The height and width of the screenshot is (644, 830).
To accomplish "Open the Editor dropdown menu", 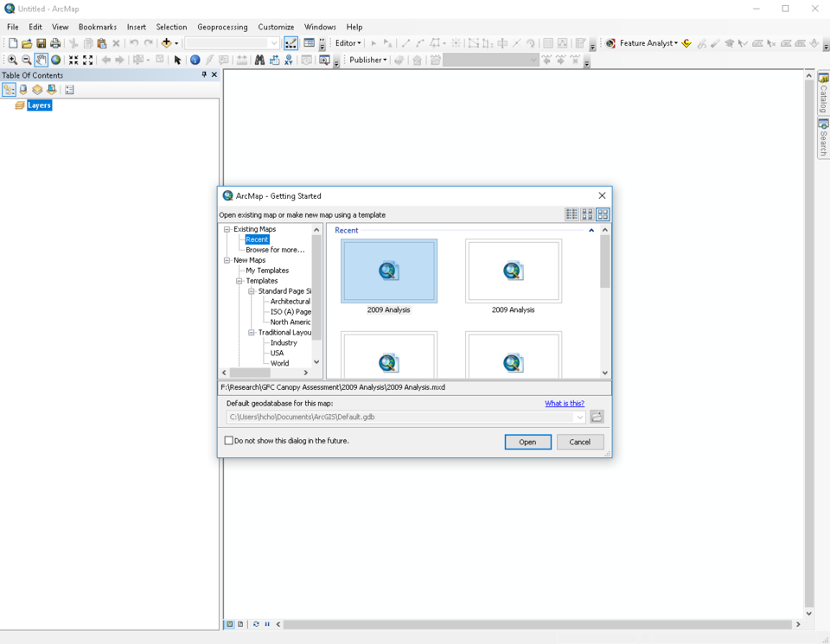I will [347, 42].
